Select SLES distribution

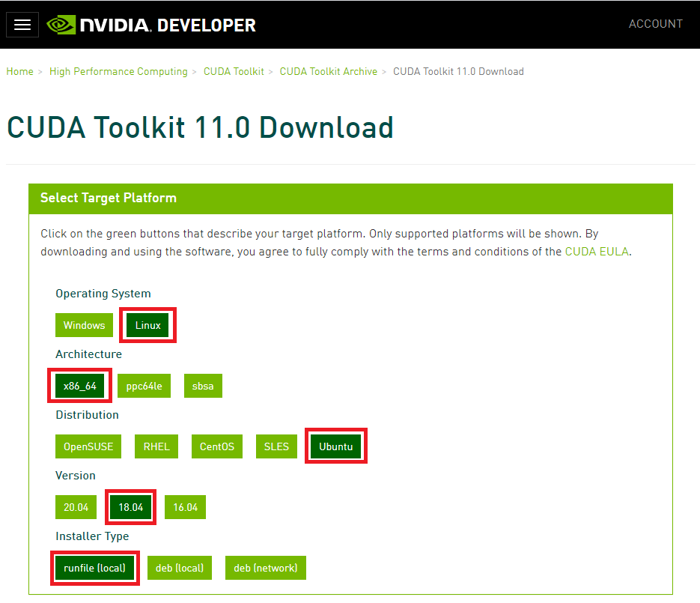276,446
